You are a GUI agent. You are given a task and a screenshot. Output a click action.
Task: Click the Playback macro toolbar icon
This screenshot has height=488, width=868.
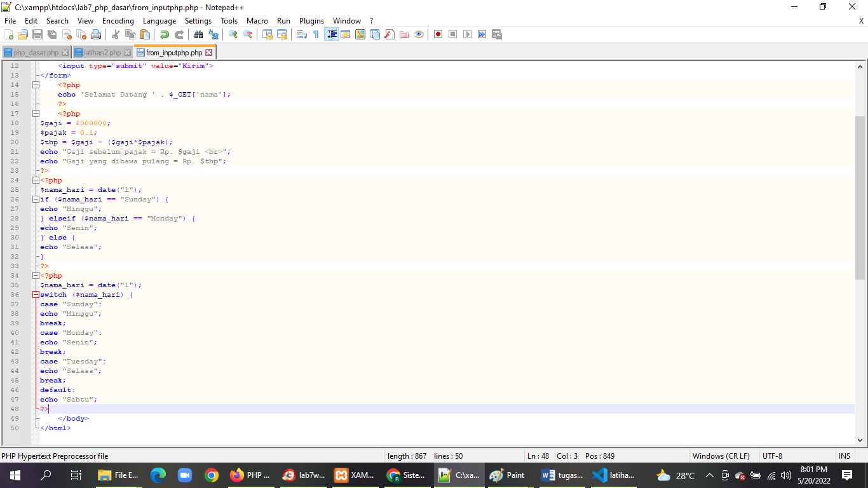[x=467, y=34]
